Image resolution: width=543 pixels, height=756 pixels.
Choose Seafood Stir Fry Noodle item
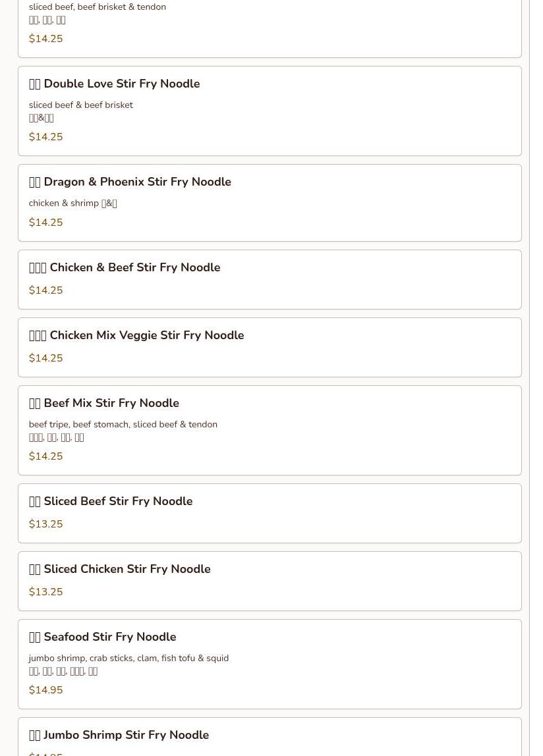(103, 637)
